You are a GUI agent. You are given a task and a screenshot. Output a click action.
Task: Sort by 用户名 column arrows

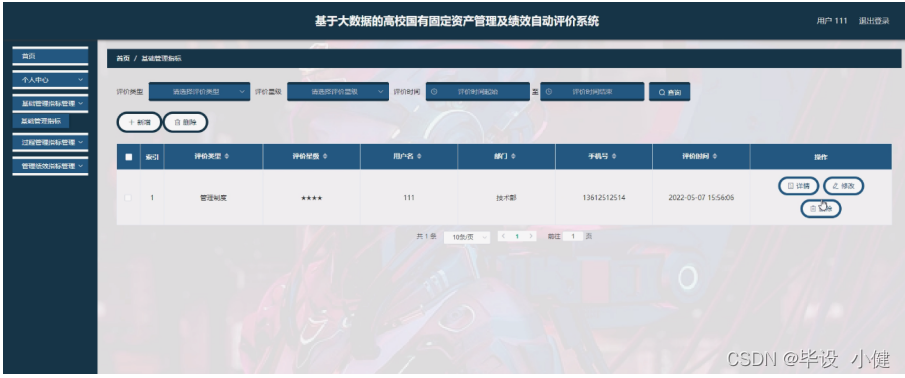419,156
